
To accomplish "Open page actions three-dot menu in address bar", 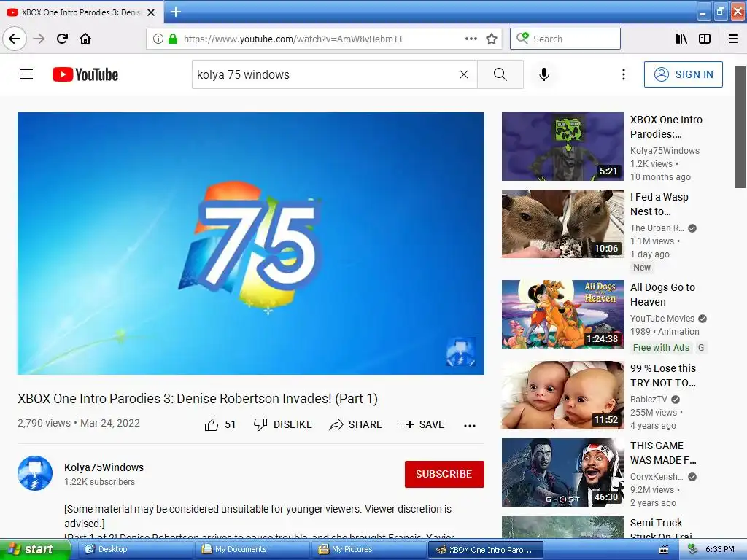I will pyautogui.click(x=471, y=39).
